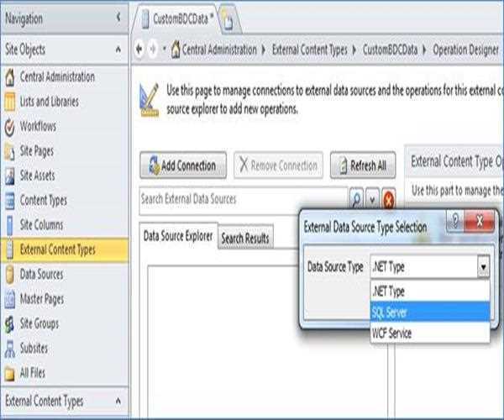The image size is (504, 420).
Task: Open Central Administration in the navigation pane
Action: click(x=56, y=77)
